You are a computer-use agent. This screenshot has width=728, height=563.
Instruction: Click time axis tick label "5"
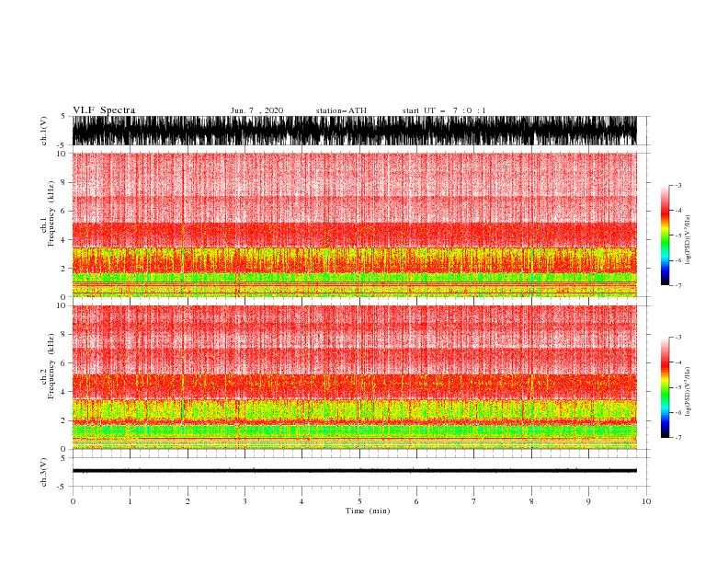(359, 501)
